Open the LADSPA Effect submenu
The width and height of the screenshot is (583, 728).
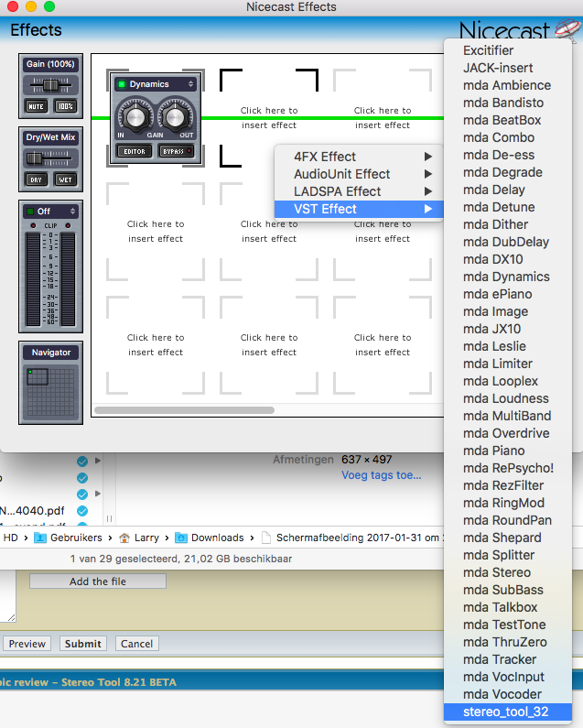coord(359,191)
